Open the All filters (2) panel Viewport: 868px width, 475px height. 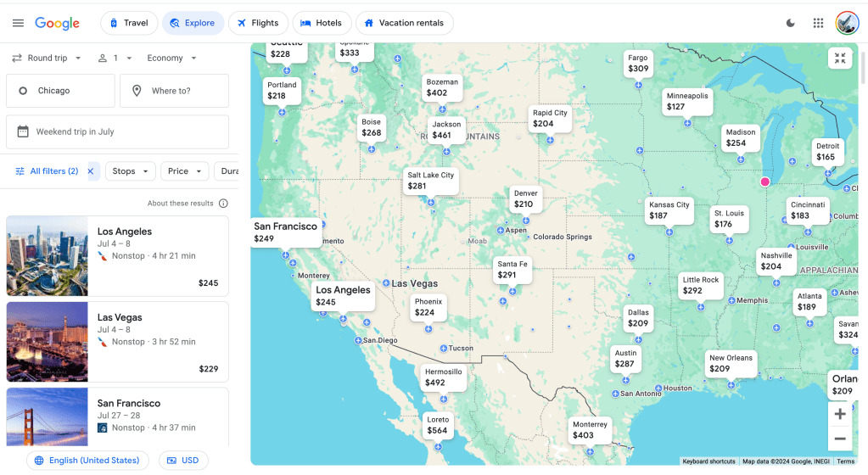pyautogui.click(x=47, y=171)
